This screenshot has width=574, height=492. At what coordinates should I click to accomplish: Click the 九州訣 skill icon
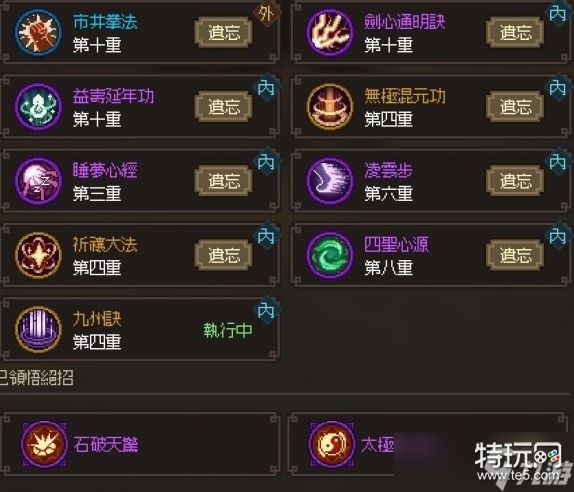[x=38, y=329]
